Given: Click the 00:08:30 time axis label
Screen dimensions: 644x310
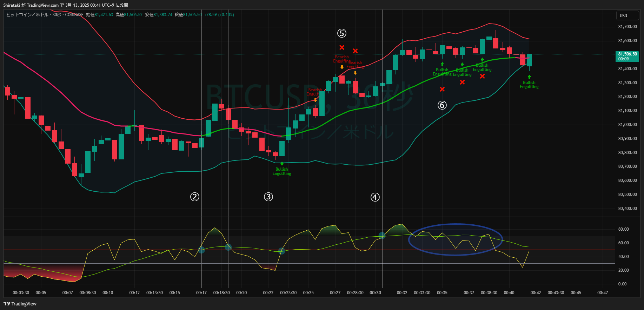Looking at the screenshot, I should [x=88, y=293].
